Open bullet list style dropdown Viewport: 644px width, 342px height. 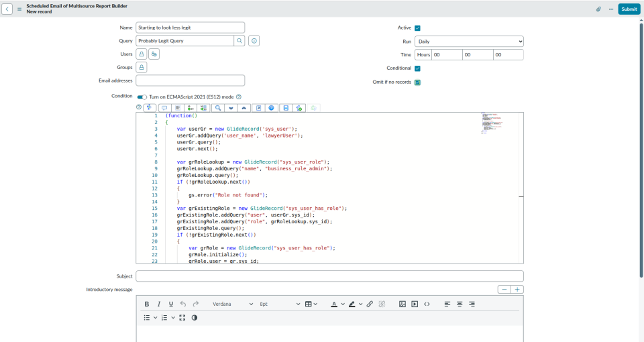point(155,318)
